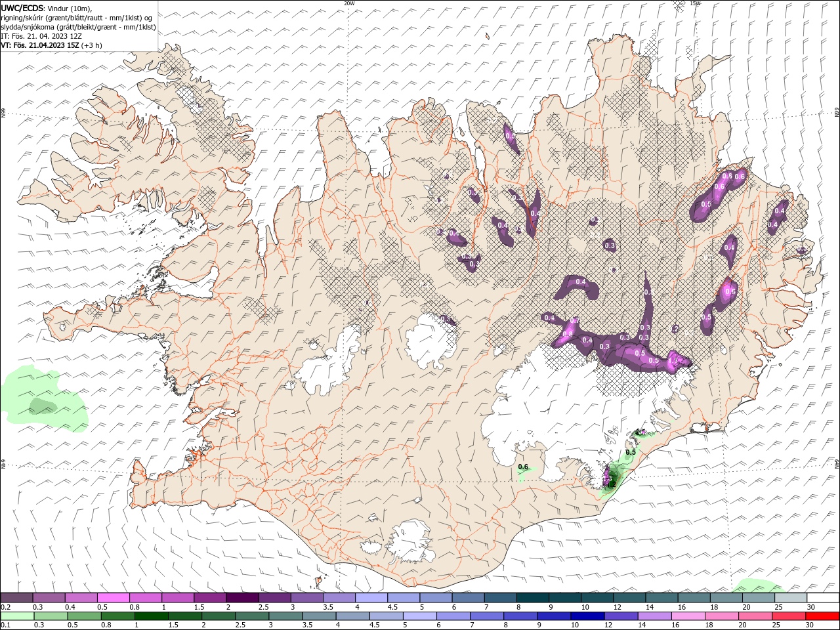
Task: Click the black '0.5' rain value near the southeast coast
Action: tap(631, 452)
